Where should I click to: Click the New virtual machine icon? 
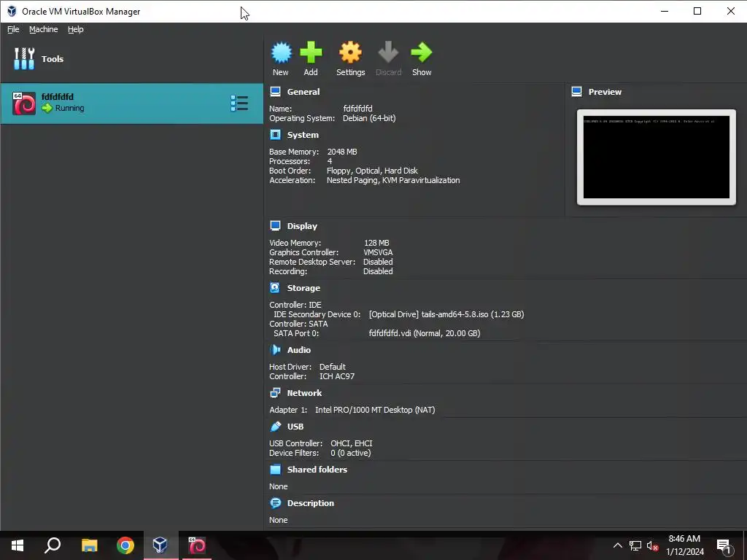click(x=281, y=52)
